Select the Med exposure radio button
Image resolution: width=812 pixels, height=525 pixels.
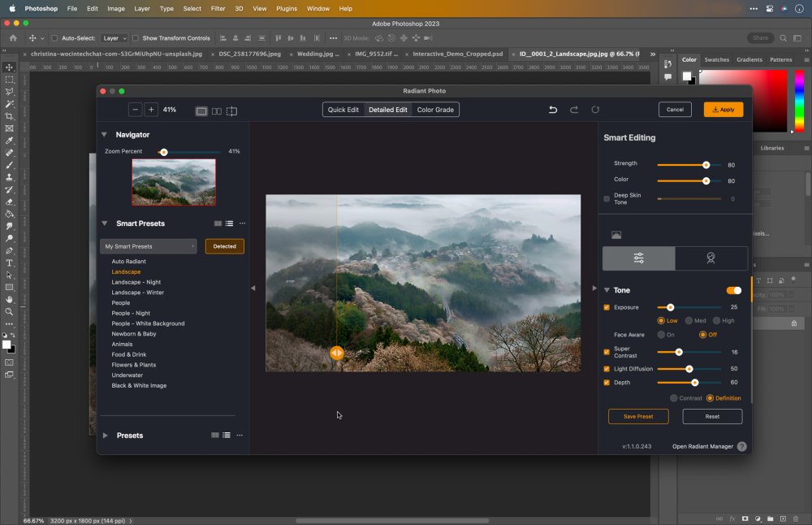pos(689,321)
